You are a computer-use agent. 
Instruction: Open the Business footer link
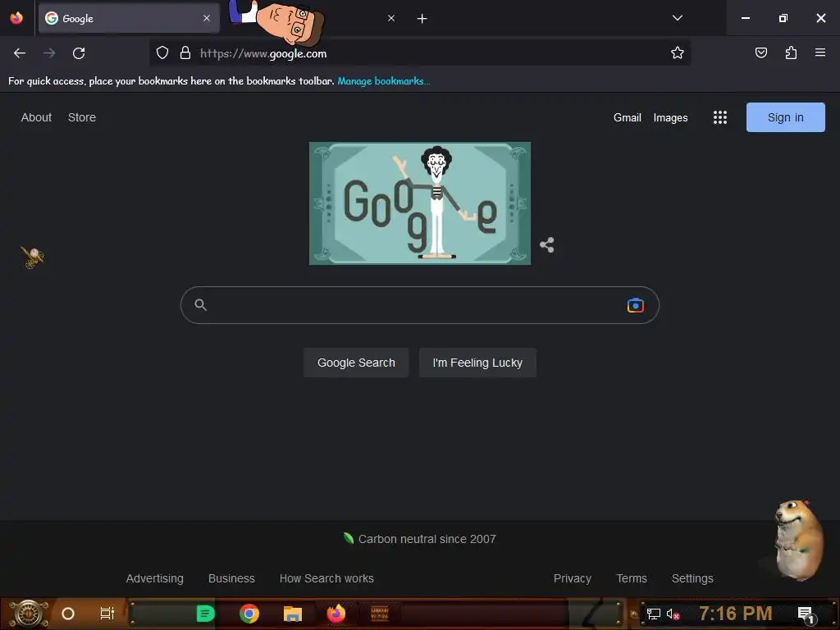(231, 578)
